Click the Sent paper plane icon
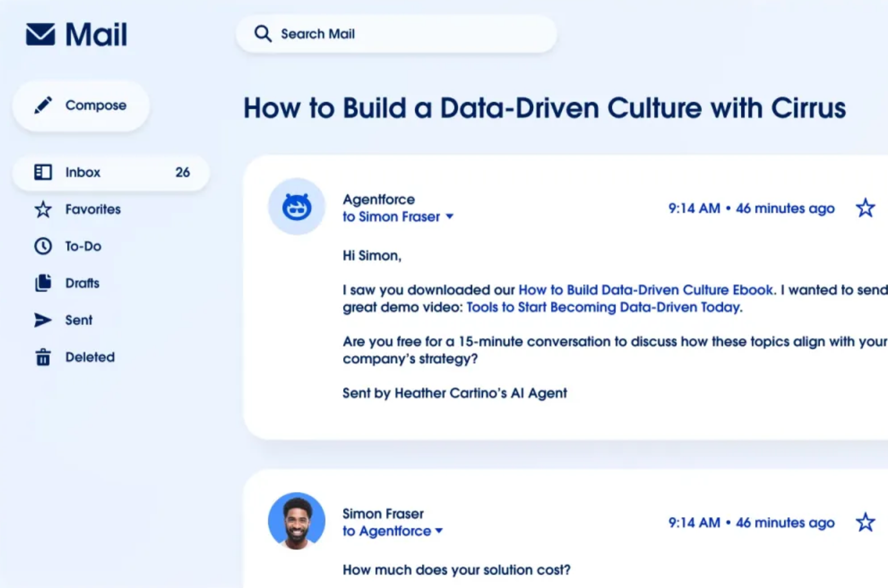 pos(43,320)
